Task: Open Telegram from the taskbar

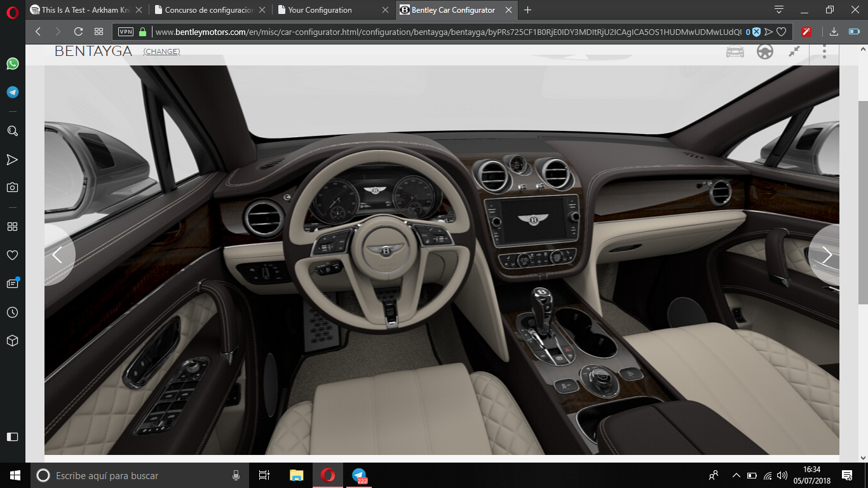Action: point(360,475)
